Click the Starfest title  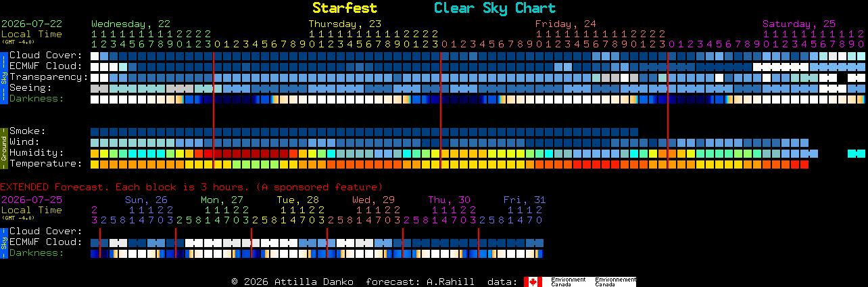[x=345, y=8]
